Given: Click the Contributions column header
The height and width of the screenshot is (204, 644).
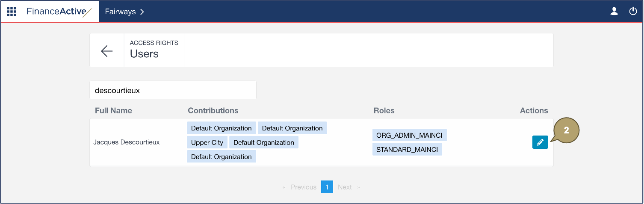Looking at the screenshot, I should 213,110.
